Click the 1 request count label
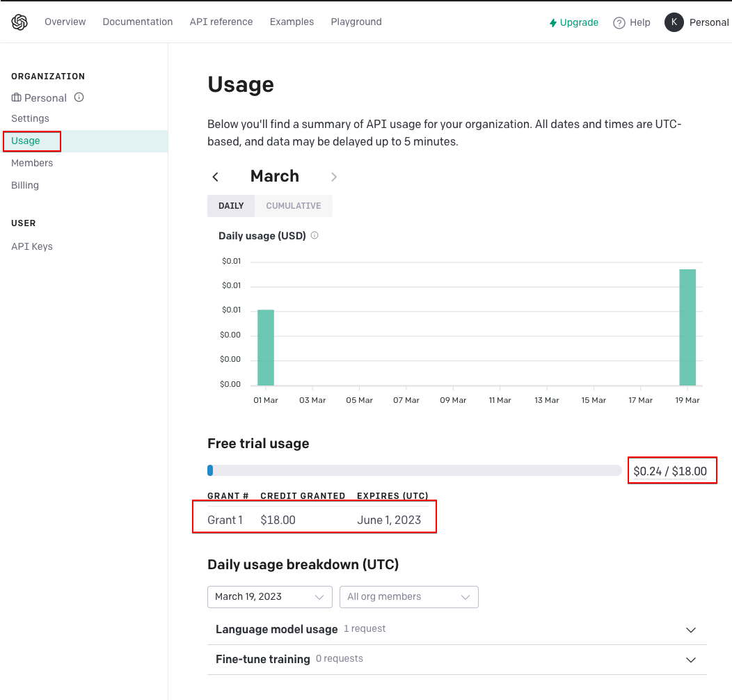Image resolution: width=732 pixels, height=700 pixels. point(365,628)
